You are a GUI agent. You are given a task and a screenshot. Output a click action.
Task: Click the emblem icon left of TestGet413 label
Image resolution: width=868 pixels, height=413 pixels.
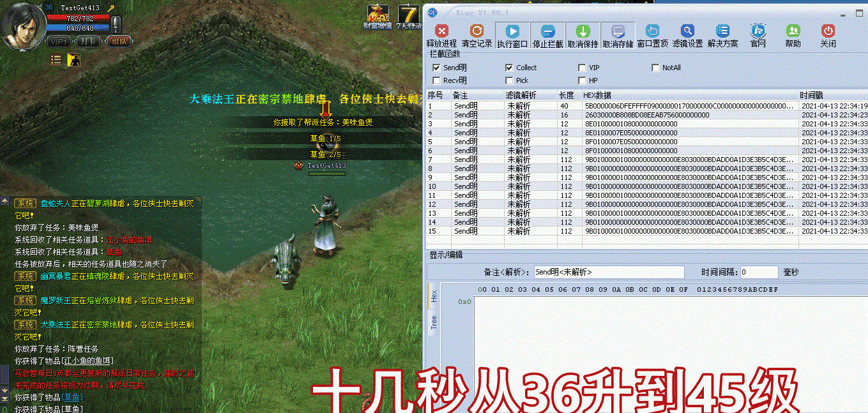(298, 165)
